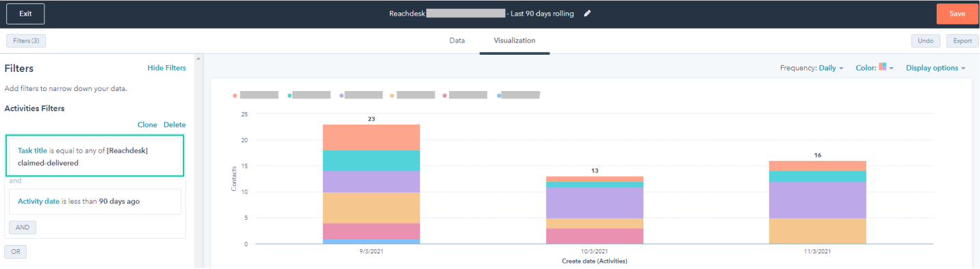Switch to the Visualization tab
Viewport: 980px width, 269px height.
click(x=515, y=40)
